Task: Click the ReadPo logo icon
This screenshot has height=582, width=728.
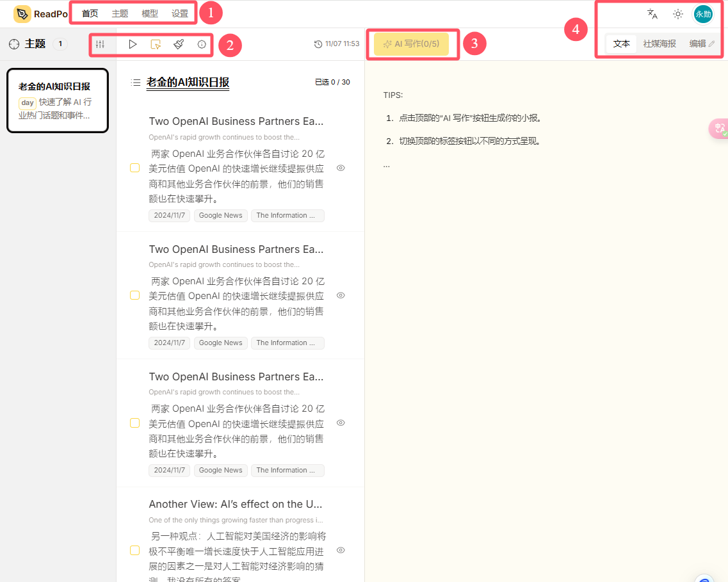Action: 22,14
